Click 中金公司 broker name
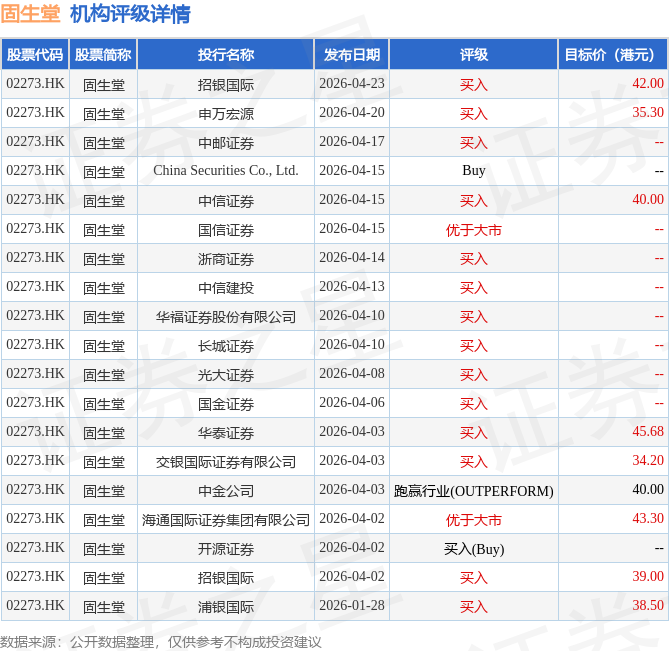The image size is (669, 651). coord(226,491)
